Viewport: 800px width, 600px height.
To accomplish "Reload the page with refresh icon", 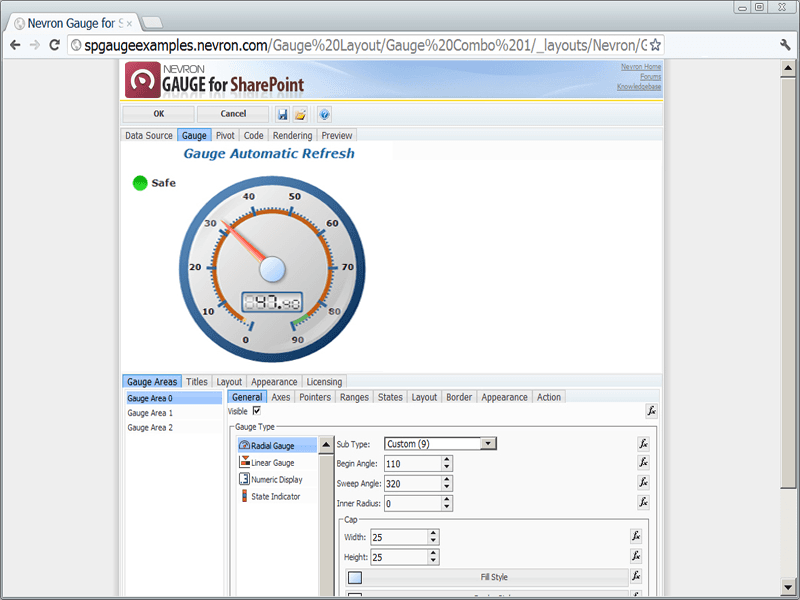I will (55, 45).
